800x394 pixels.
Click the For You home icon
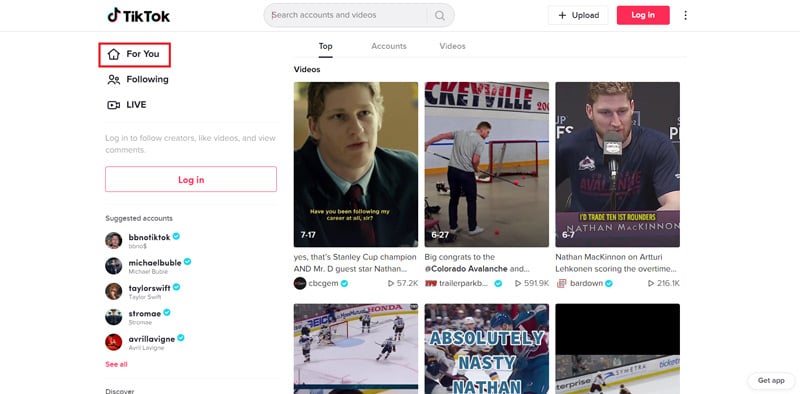[x=113, y=54]
